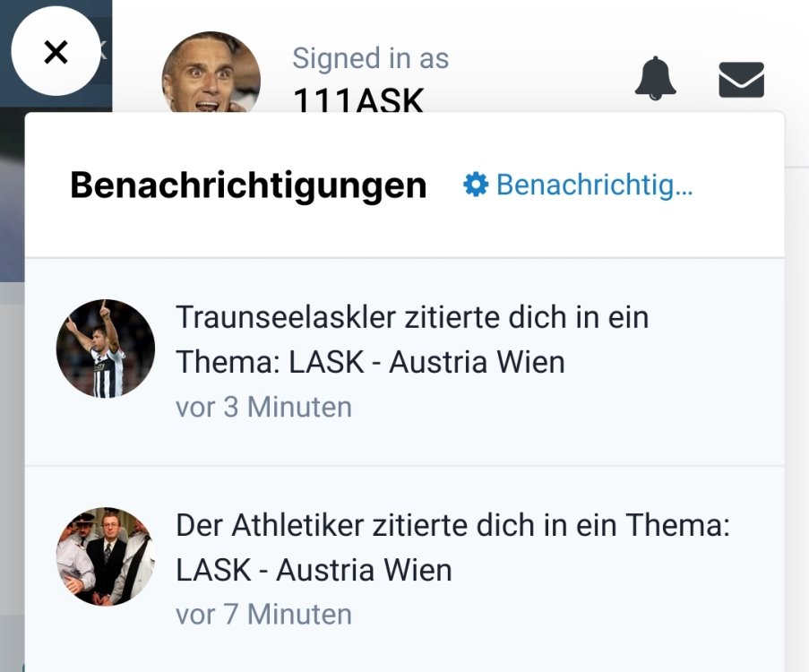Select the username 111ASK

[358, 101]
